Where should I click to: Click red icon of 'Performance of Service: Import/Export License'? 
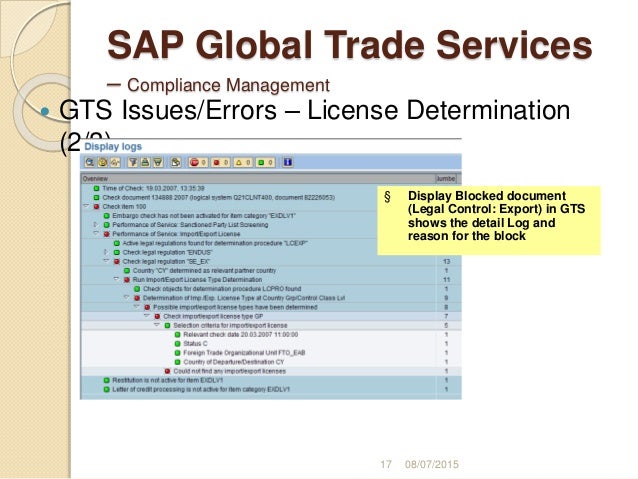(x=107, y=234)
